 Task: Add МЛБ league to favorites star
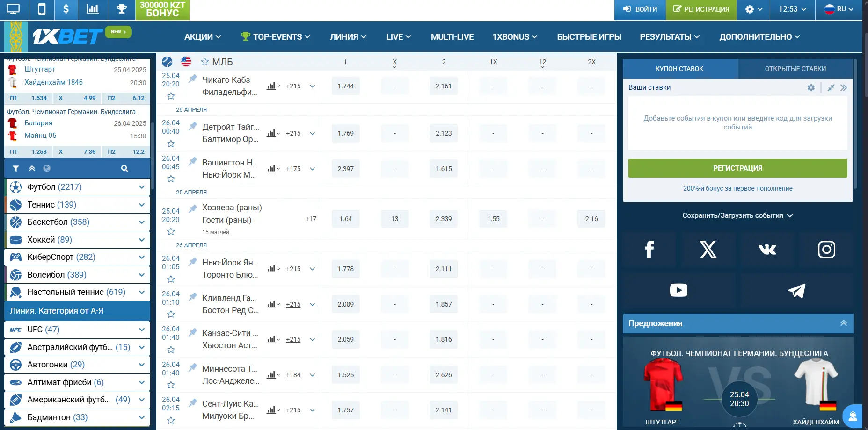(x=204, y=62)
